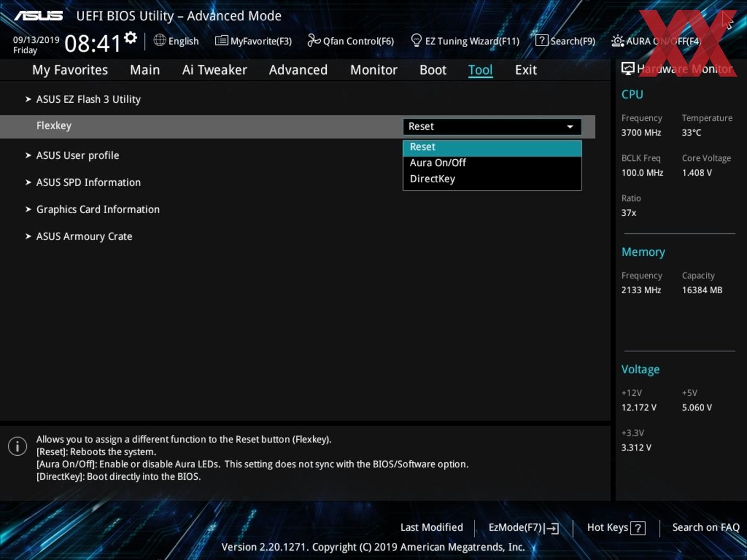Open the Hot Keys question box icon

[638, 528]
